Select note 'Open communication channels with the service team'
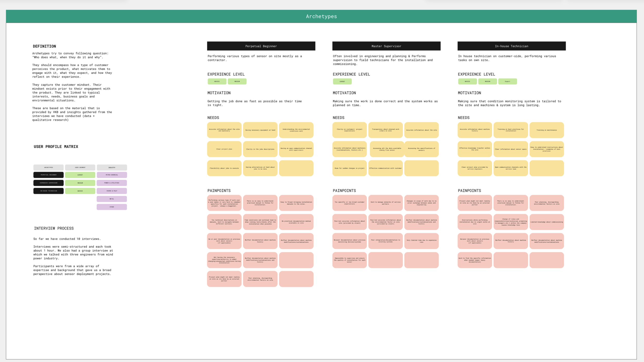This screenshot has width=644, height=362. click(x=511, y=168)
